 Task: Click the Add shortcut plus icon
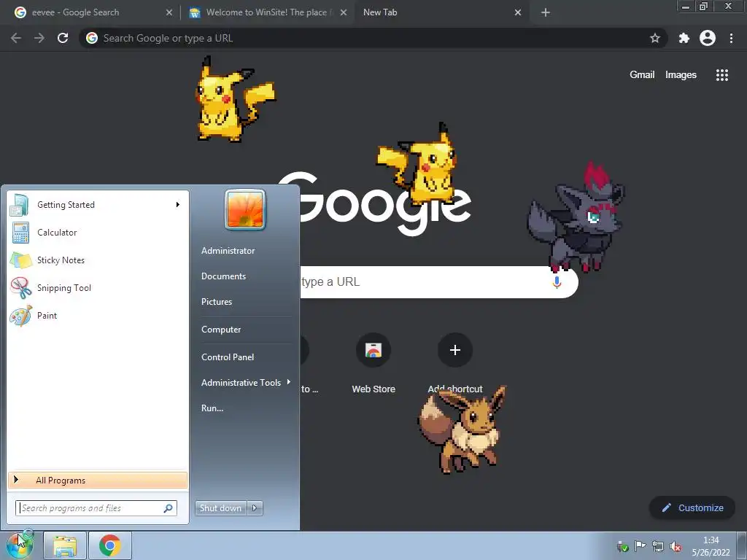pyautogui.click(x=455, y=350)
